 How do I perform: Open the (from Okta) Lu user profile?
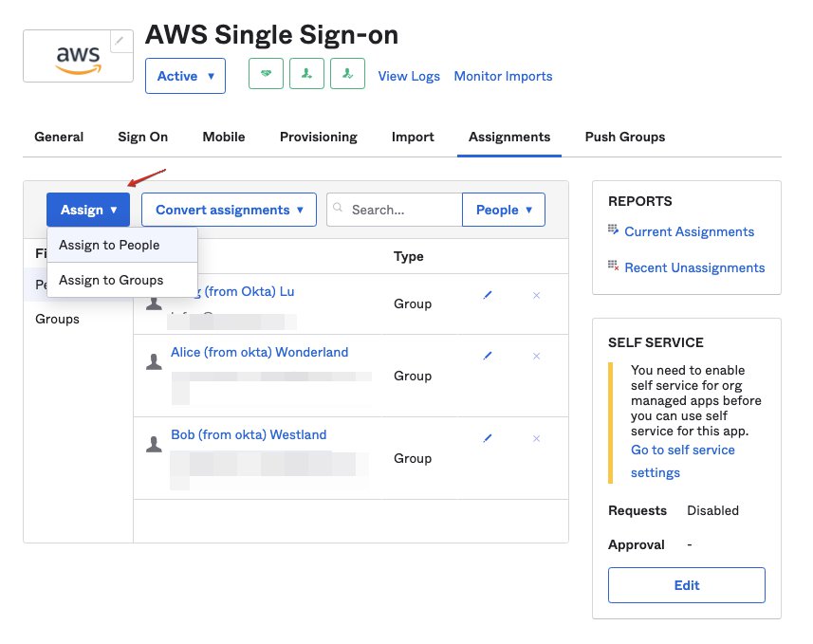(x=249, y=291)
